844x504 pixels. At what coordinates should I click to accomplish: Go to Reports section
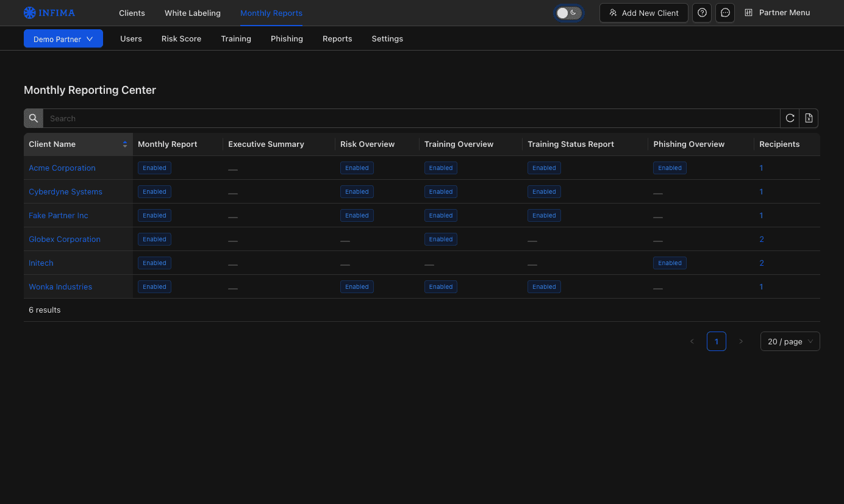(x=337, y=38)
